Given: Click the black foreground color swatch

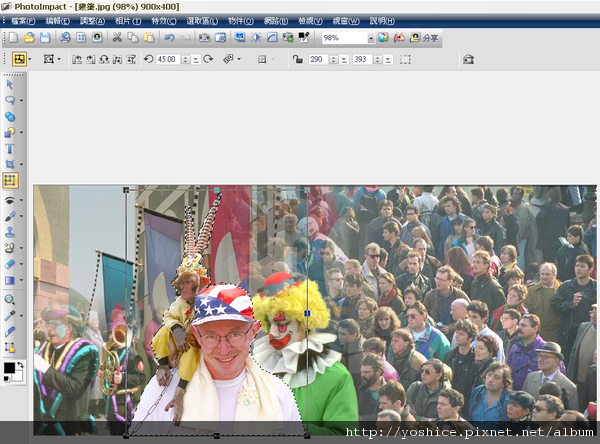Looking at the screenshot, I should point(9,369).
